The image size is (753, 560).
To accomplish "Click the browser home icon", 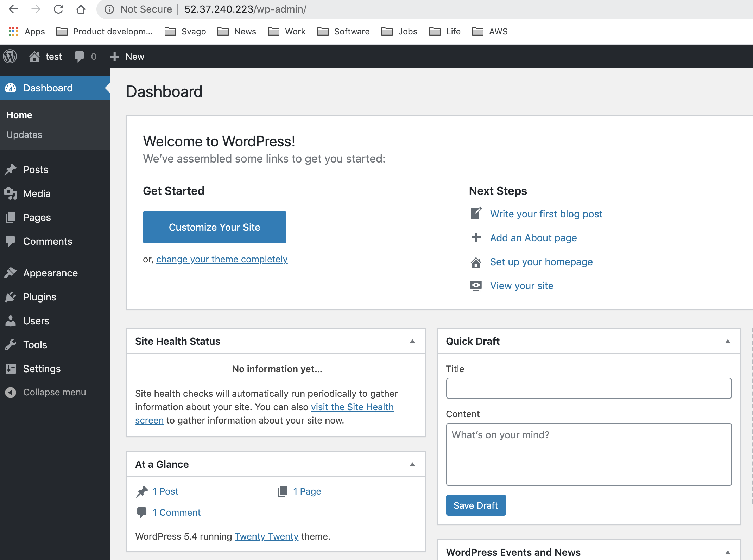I will tap(81, 9).
